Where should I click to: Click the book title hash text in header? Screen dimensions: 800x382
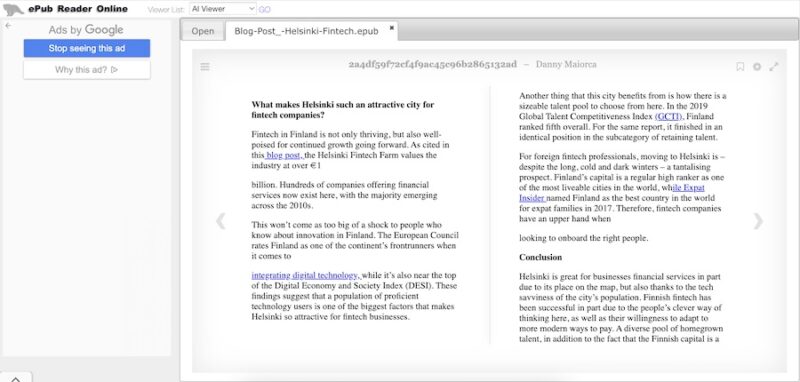(x=433, y=64)
